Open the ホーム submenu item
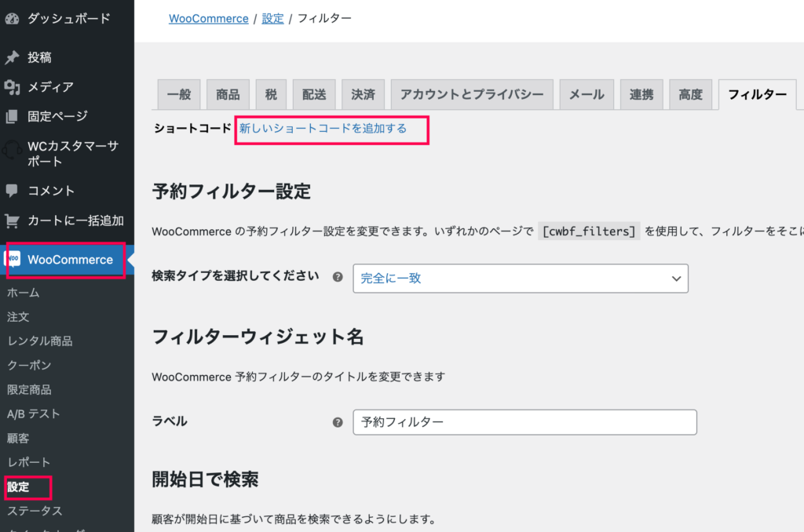The height and width of the screenshot is (532, 804). point(24,293)
